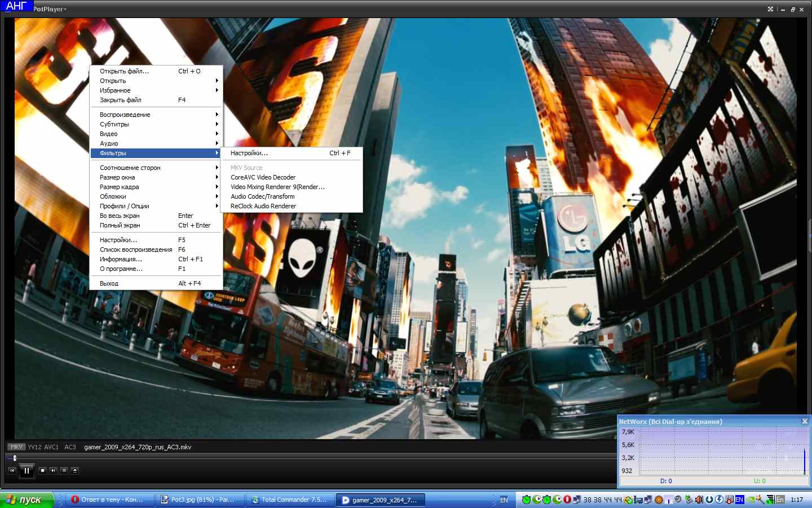Click Открыть файл... menu entry

click(x=125, y=71)
